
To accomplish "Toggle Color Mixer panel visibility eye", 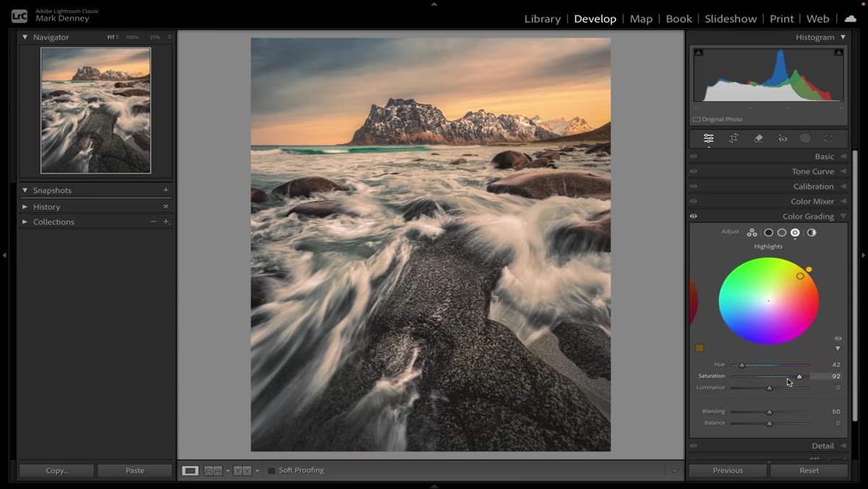I will coord(694,201).
